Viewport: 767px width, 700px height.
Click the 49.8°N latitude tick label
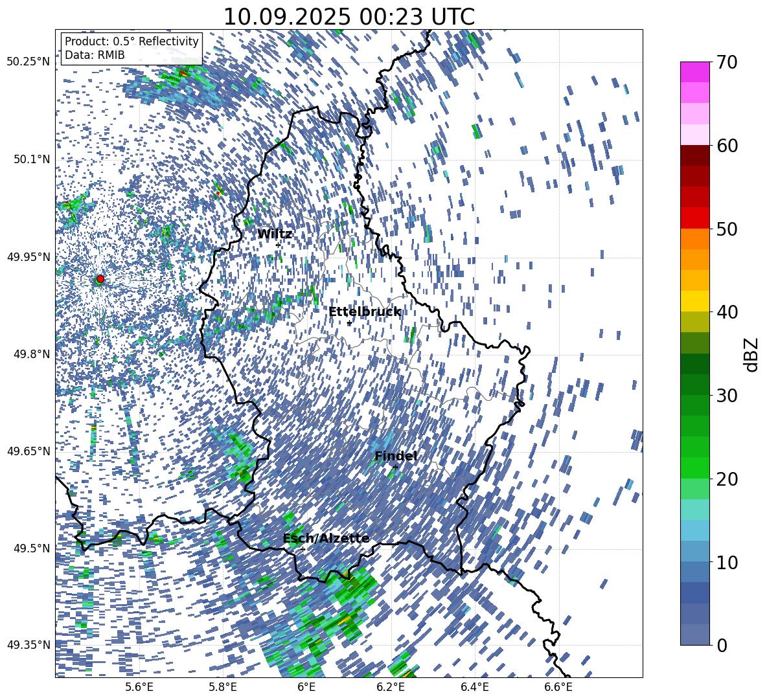click(32, 354)
